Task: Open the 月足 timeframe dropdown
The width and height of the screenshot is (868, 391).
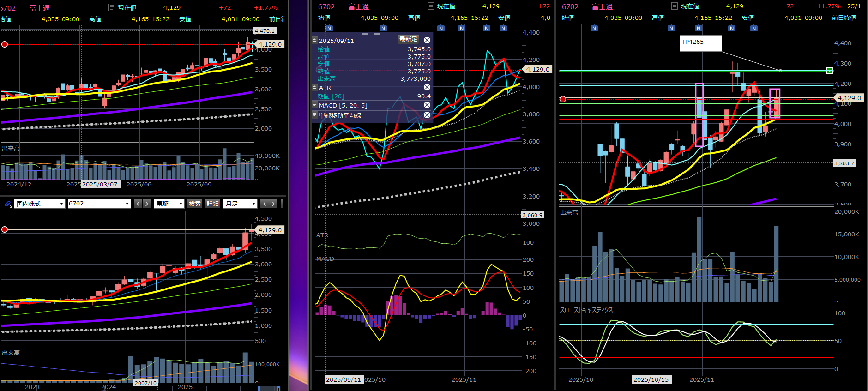Action: 240,204
